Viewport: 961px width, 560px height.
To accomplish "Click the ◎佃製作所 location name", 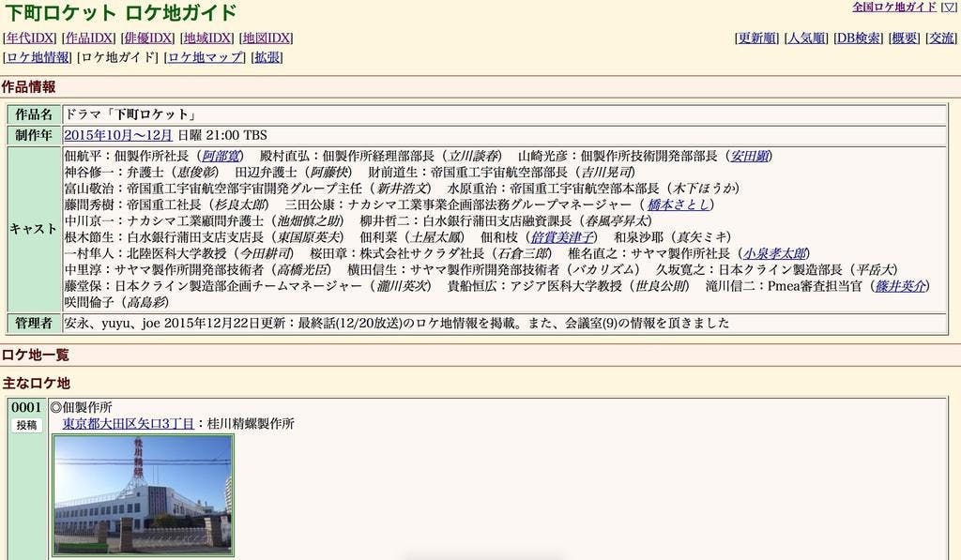I will [x=82, y=407].
